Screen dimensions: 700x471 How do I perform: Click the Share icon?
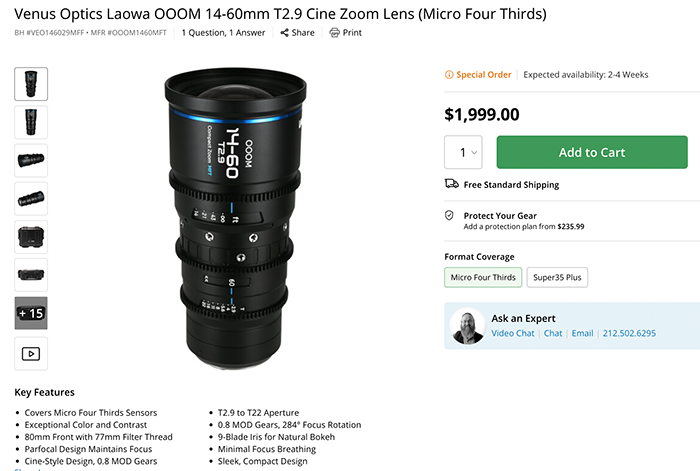point(284,32)
